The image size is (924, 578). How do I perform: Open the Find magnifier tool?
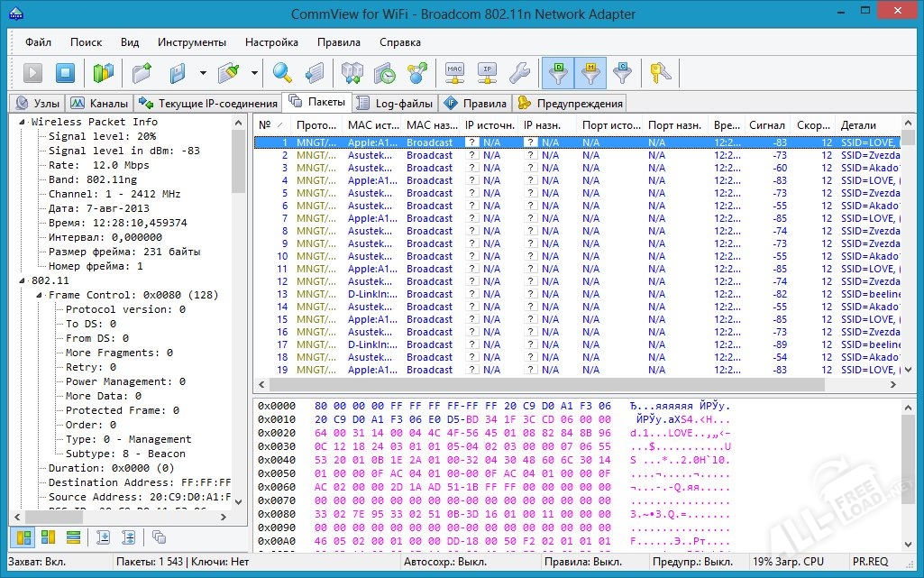[x=283, y=73]
